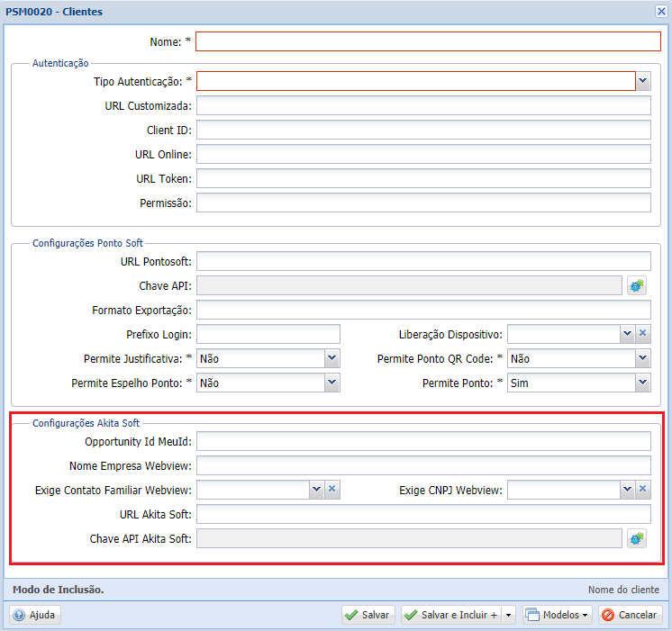The width and height of the screenshot is (672, 631).
Task: Click the Modo de Inclusão status text
Action: coord(59,590)
